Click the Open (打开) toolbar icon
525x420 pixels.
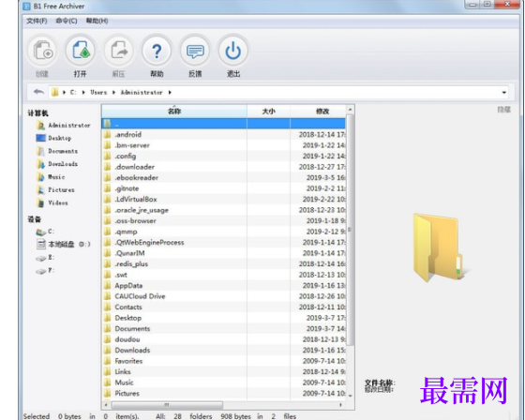tap(81, 52)
